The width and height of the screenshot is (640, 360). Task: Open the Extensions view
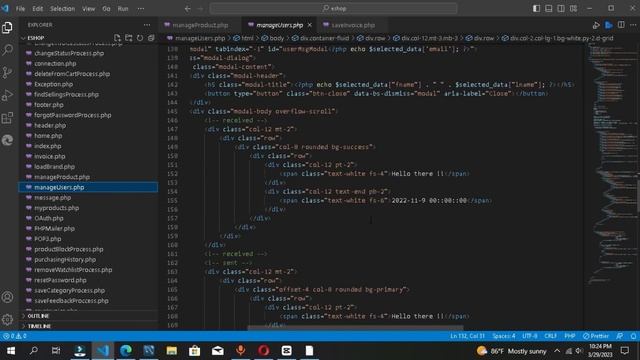pyautogui.click(x=7, y=118)
